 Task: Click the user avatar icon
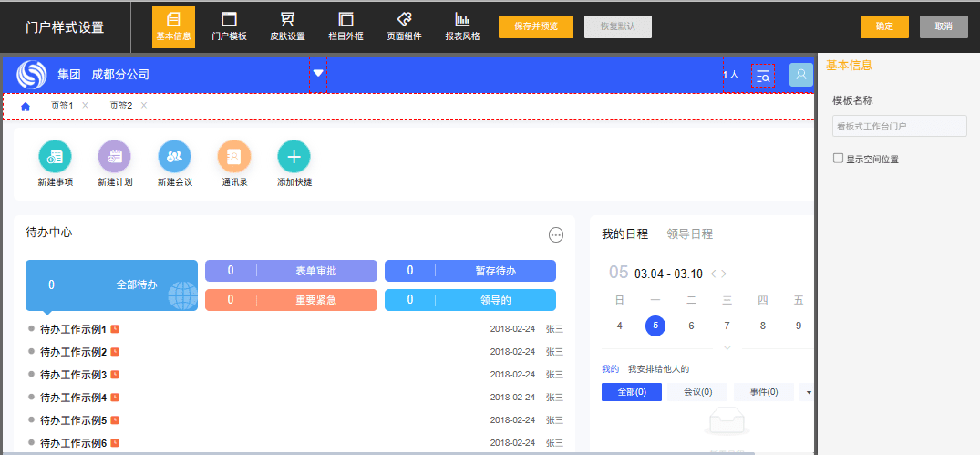pyautogui.click(x=801, y=75)
